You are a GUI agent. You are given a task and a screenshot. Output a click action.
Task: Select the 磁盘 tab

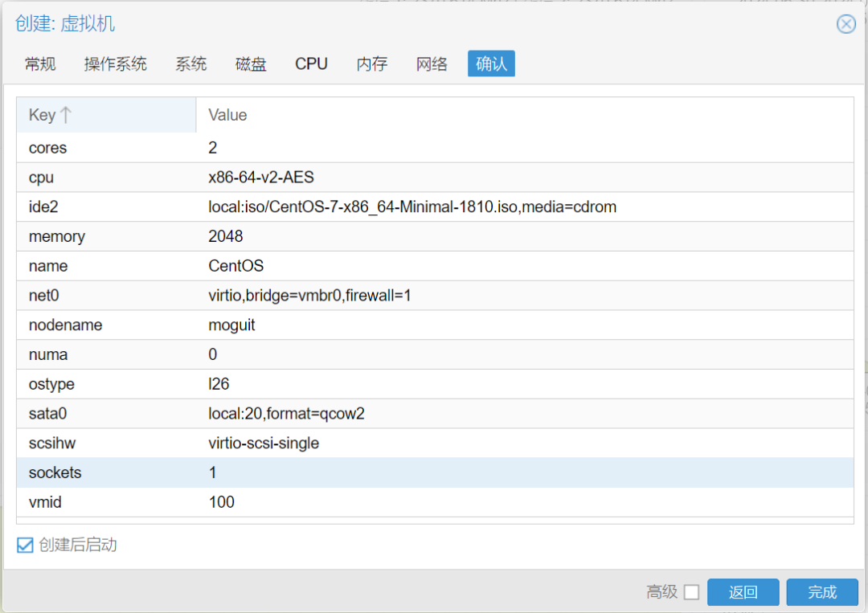coord(251,63)
